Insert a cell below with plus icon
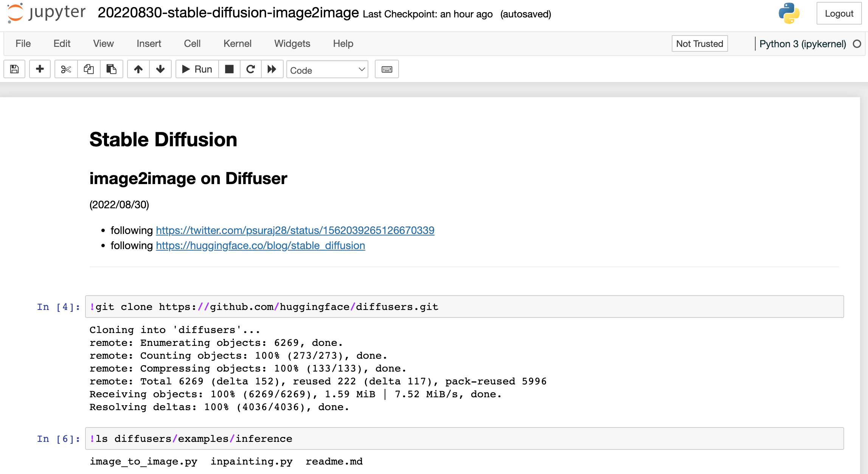The image size is (868, 474). pos(40,69)
